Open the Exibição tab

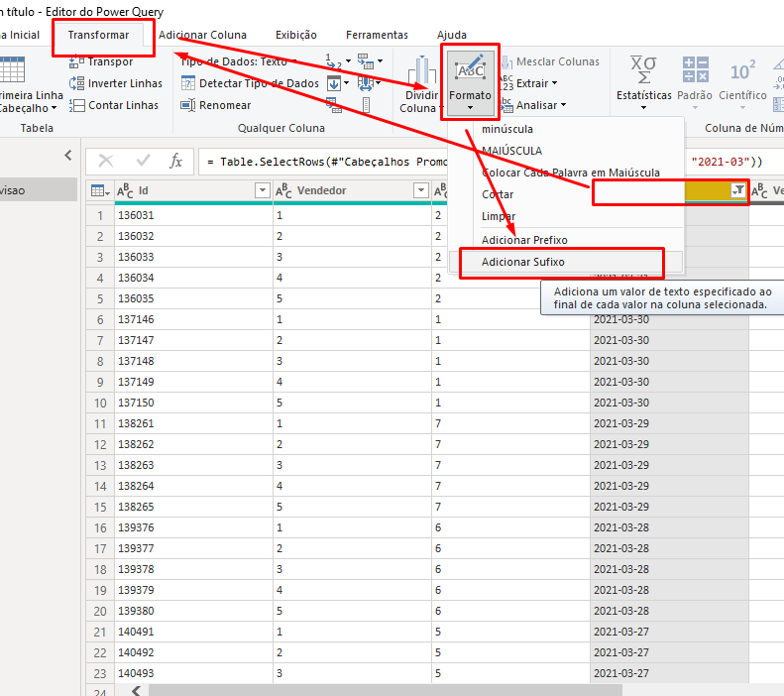(296, 35)
